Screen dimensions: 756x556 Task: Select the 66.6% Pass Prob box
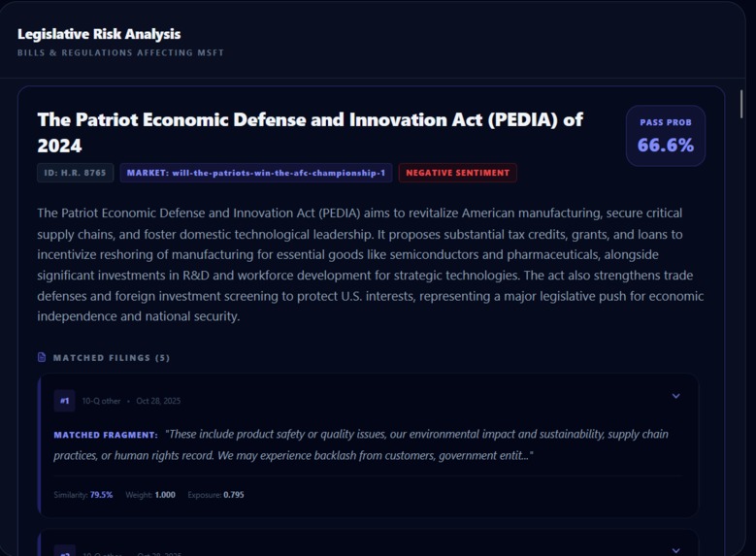666,136
